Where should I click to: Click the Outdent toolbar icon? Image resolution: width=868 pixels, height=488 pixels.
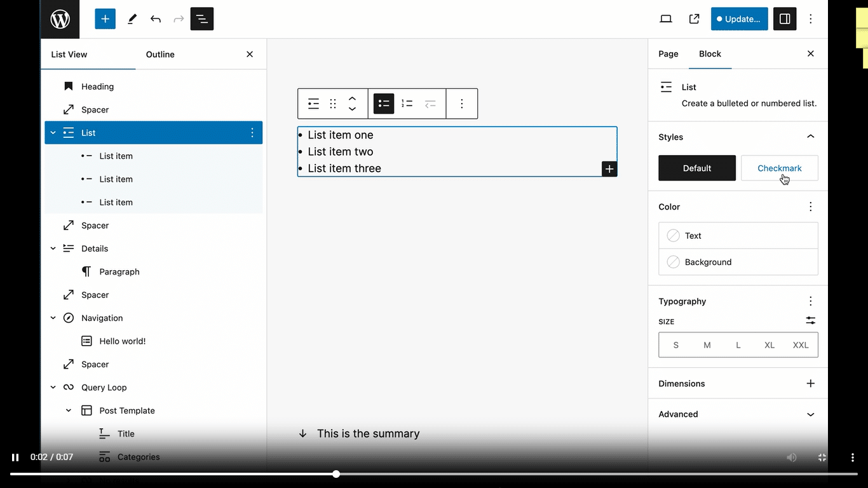pos(430,104)
